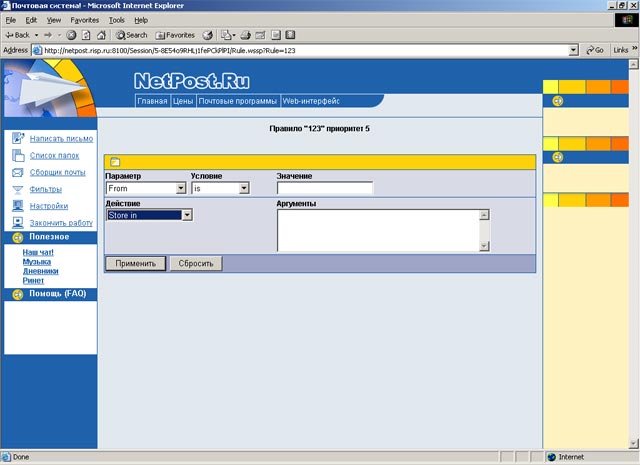The width and height of the screenshot is (640, 465).
Task: Click the Forward arrow in toolbar
Action: [48, 35]
